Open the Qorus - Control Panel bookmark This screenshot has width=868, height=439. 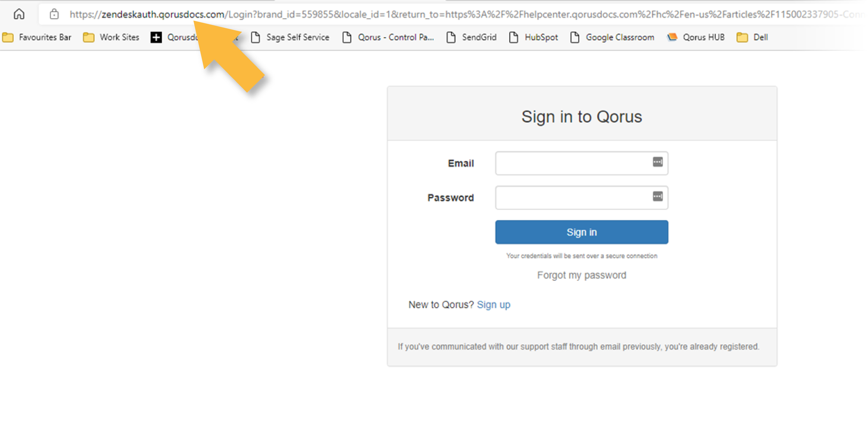pos(388,37)
